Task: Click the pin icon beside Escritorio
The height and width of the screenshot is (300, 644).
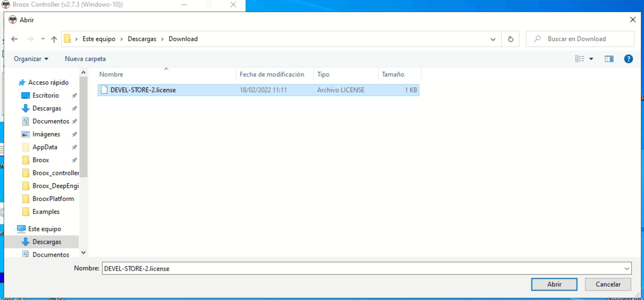Action: 74,95
